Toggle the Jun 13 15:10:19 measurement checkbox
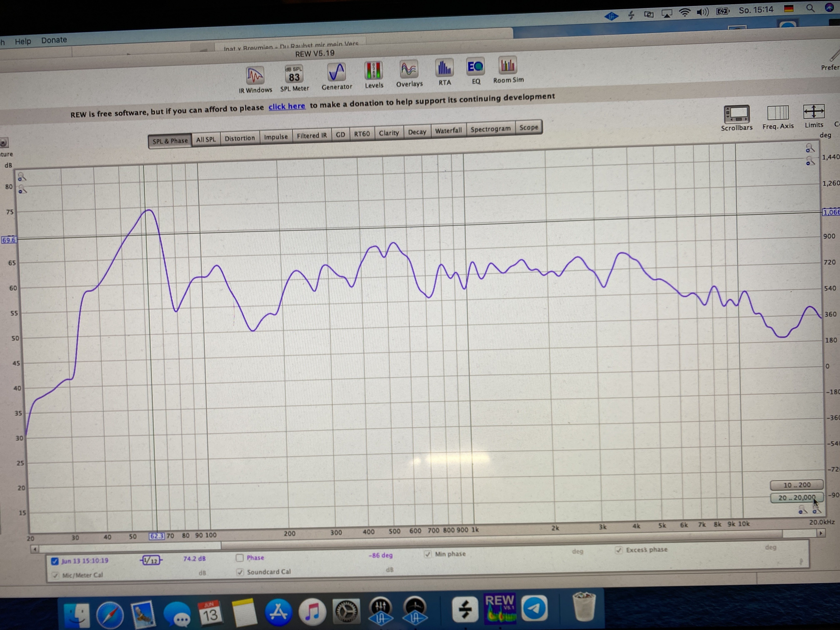 tap(55, 561)
